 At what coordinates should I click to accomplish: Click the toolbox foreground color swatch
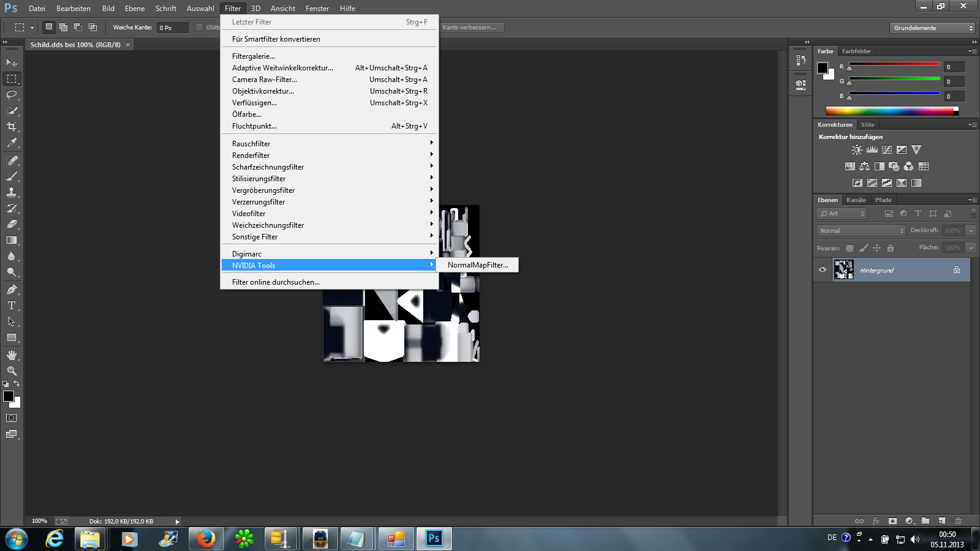click(9, 396)
